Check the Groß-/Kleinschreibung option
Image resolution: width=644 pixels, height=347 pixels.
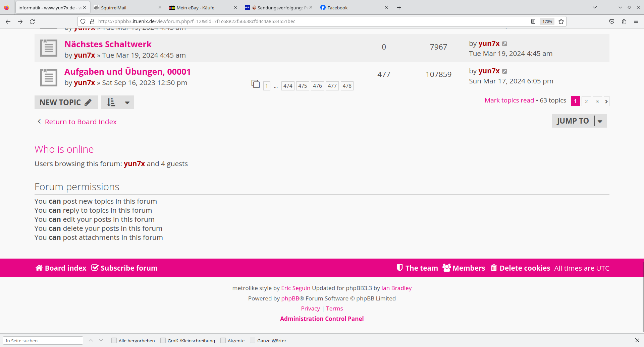[163, 341]
